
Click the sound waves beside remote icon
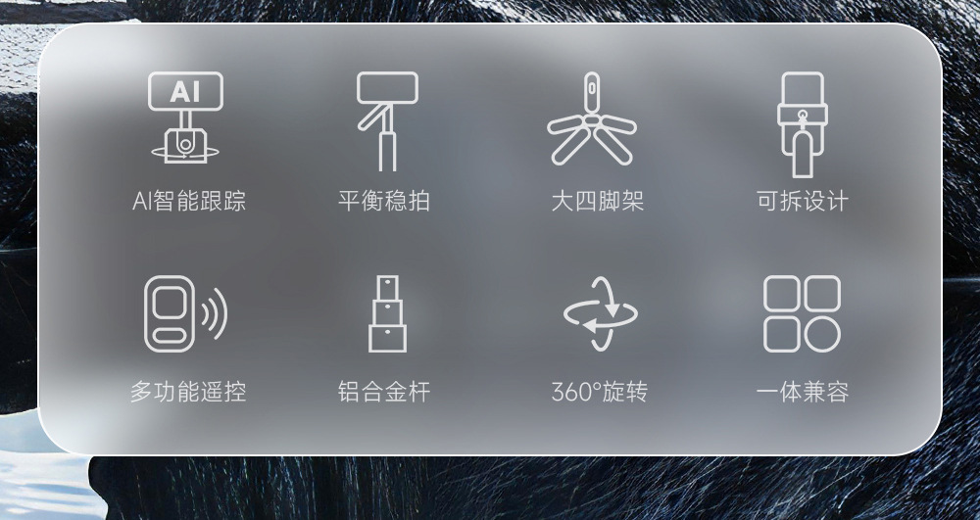click(215, 313)
